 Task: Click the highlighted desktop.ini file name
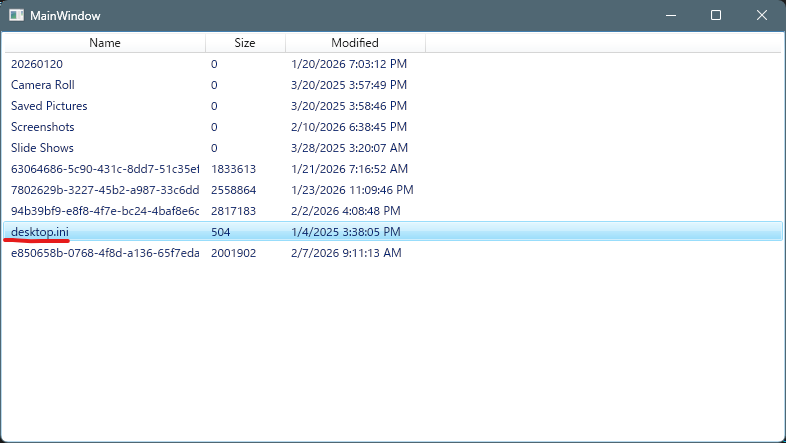[x=40, y=232]
